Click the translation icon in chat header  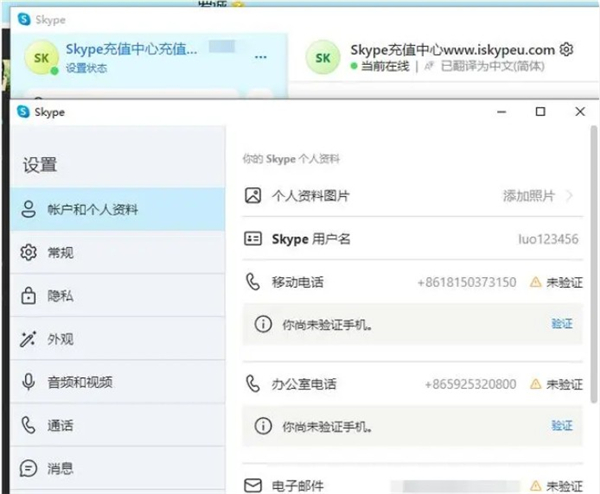[x=429, y=66]
